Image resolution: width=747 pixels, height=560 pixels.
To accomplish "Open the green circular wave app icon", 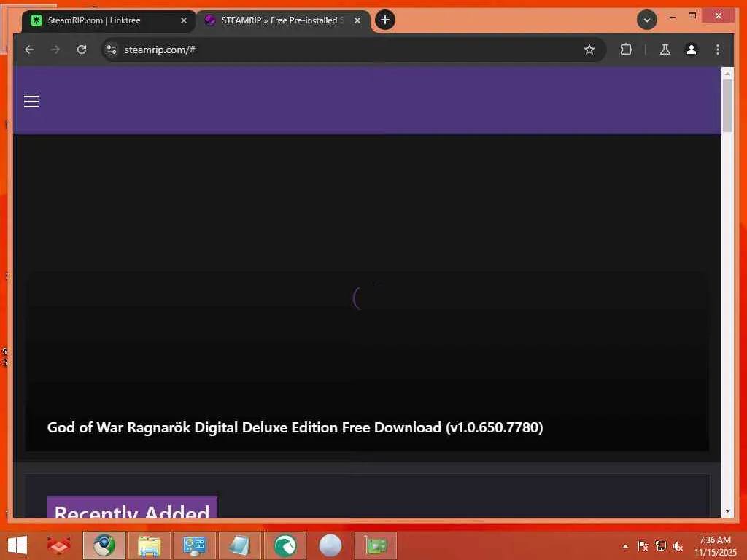I will 285,545.
